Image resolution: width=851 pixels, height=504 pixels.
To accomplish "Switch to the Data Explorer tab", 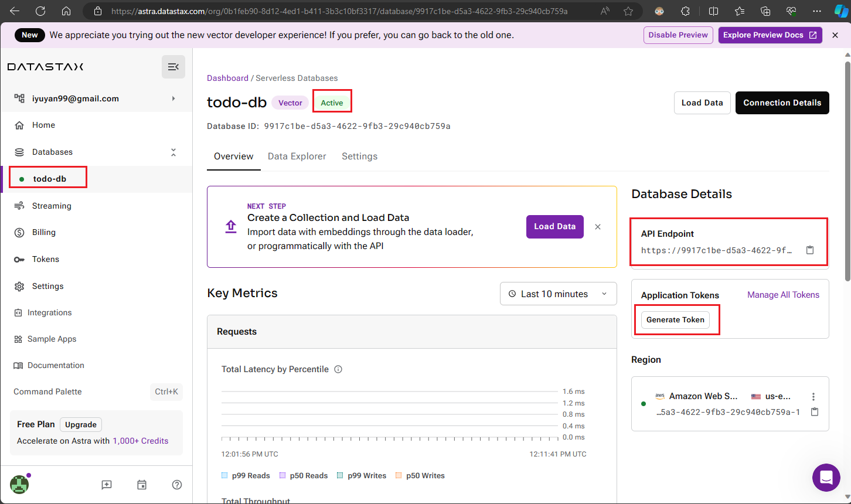I will [x=297, y=156].
